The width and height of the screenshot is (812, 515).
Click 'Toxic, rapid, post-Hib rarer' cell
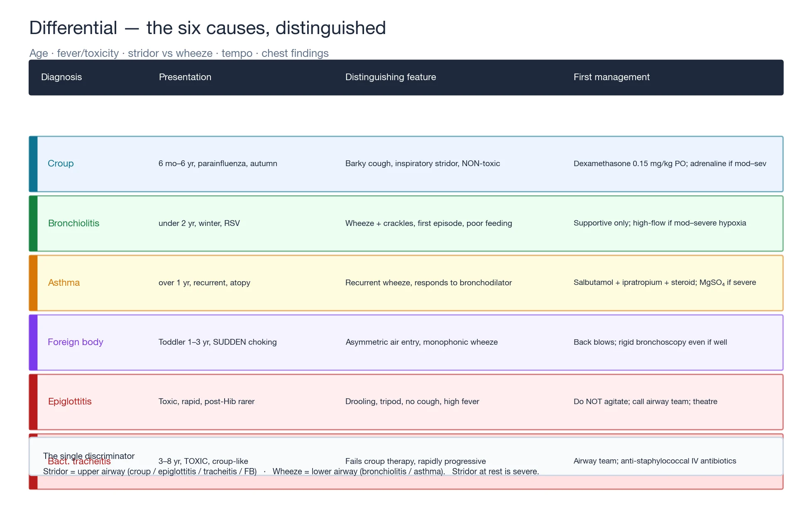click(x=207, y=402)
